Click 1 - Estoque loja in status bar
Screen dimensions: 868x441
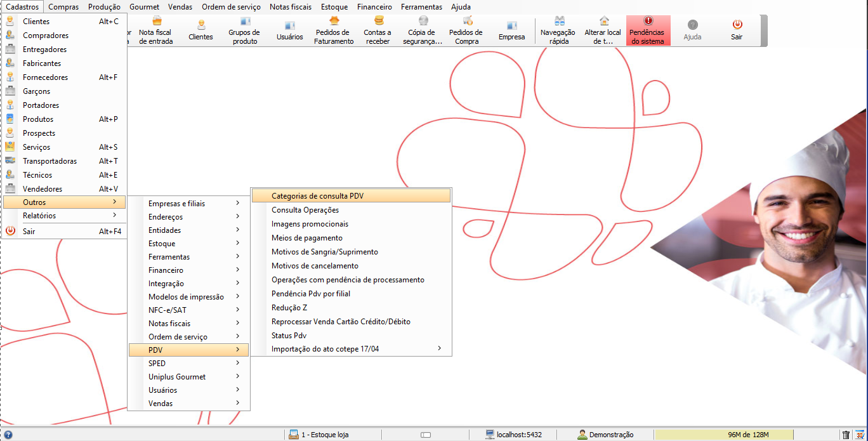[x=319, y=435]
